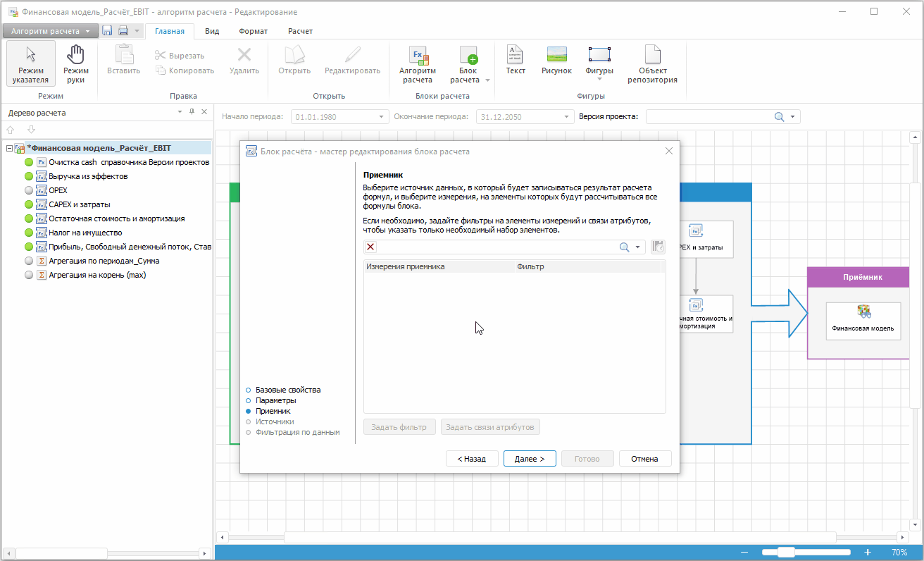This screenshot has height=561, width=924.
Task: Go to wizard step Базовые свойства
Action: pyautogui.click(x=287, y=390)
